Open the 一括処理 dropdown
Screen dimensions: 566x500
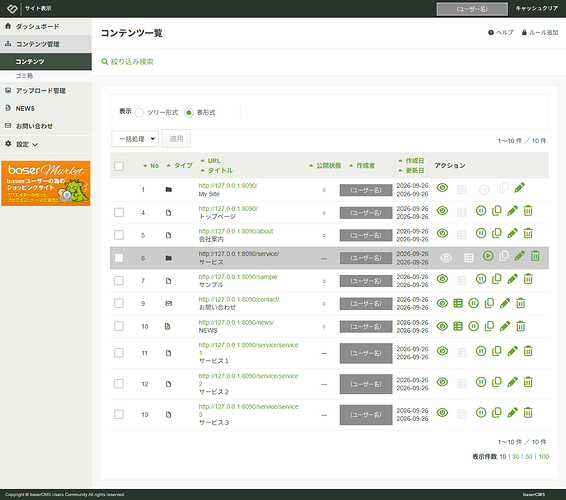tap(135, 139)
